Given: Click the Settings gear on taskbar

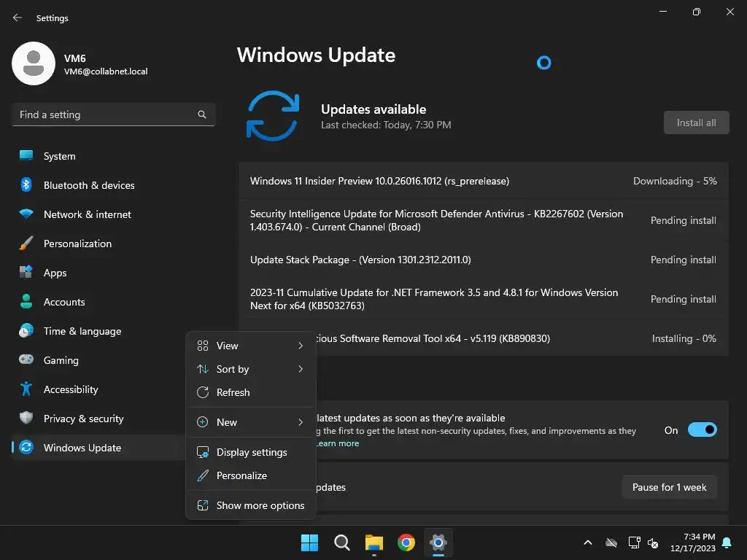Looking at the screenshot, I should pyautogui.click(x=438, y=542).
